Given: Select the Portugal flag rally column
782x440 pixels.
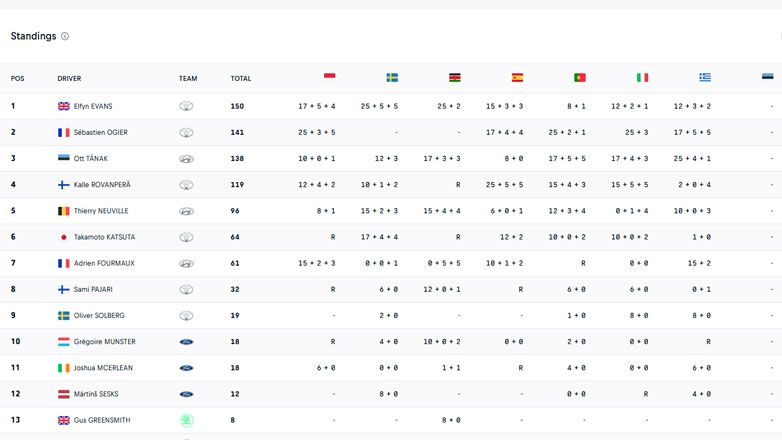Looking at the screenshot, I should pyautogui.click(x=580, y=78).
